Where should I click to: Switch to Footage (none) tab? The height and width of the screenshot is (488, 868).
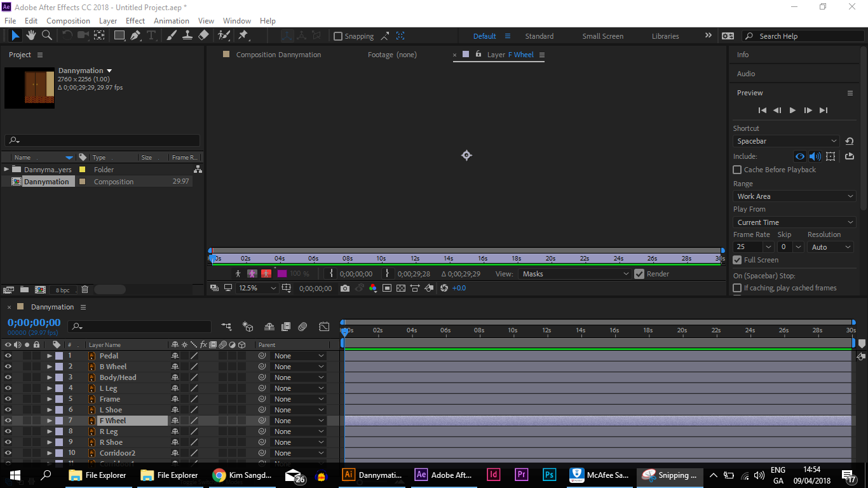[392, 55]
